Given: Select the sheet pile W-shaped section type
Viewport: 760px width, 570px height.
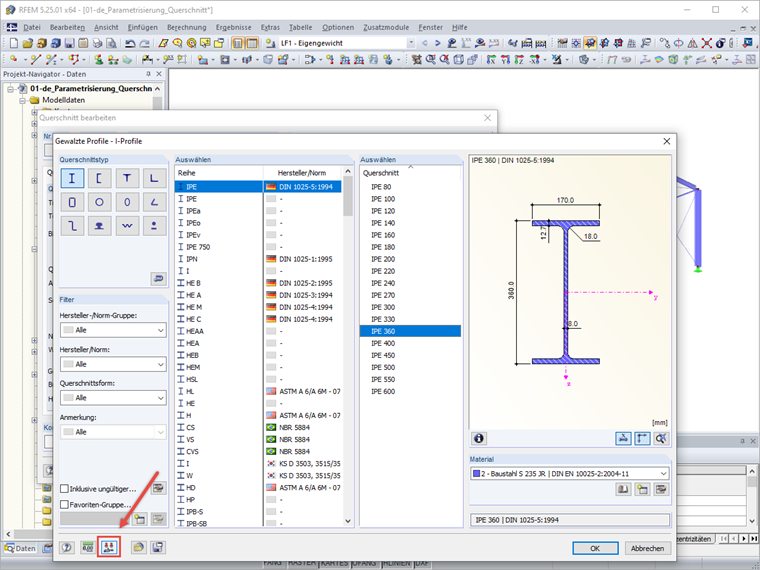Looking at the screenshot, I should (x=127, y=226).
